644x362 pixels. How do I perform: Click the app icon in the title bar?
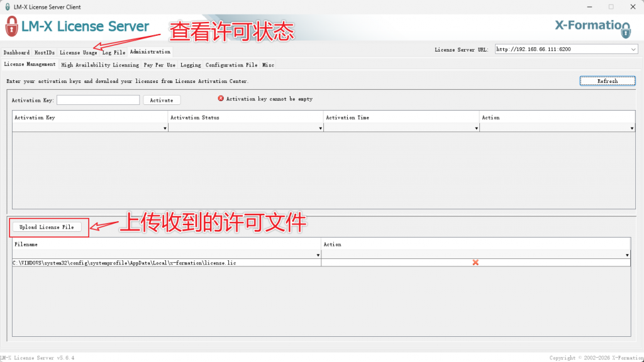6,7
